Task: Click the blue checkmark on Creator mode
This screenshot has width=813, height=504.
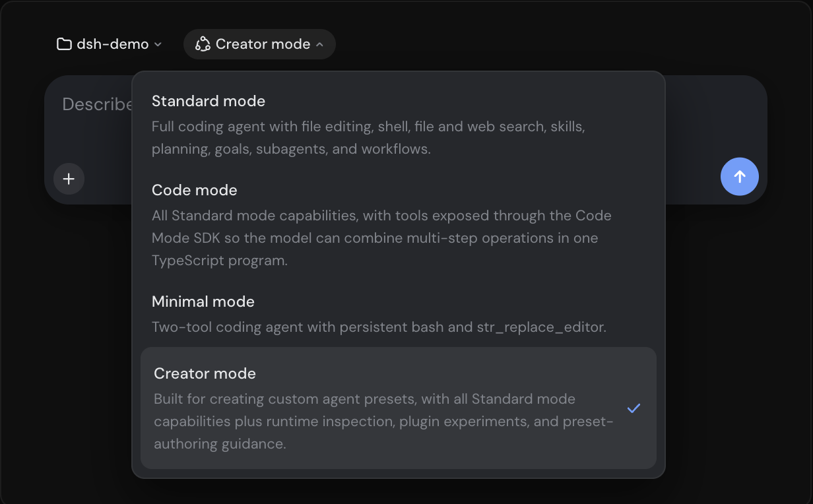Action: tap(634, 408)
